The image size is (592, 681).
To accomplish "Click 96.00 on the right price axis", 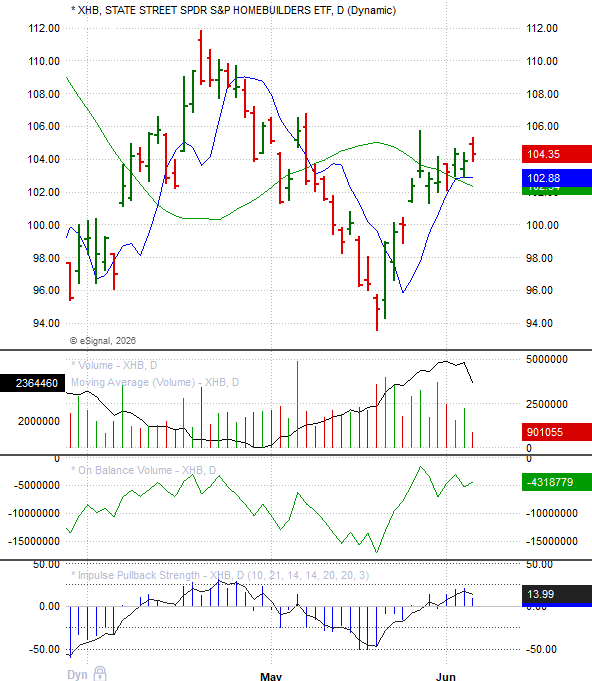I will [x=539, y=290].
